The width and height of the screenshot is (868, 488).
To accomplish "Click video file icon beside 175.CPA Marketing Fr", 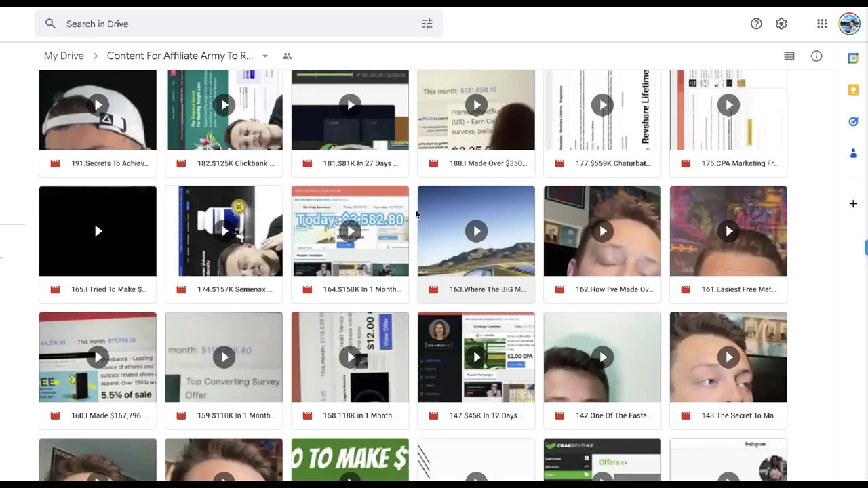I will click(x=686, y=163).
